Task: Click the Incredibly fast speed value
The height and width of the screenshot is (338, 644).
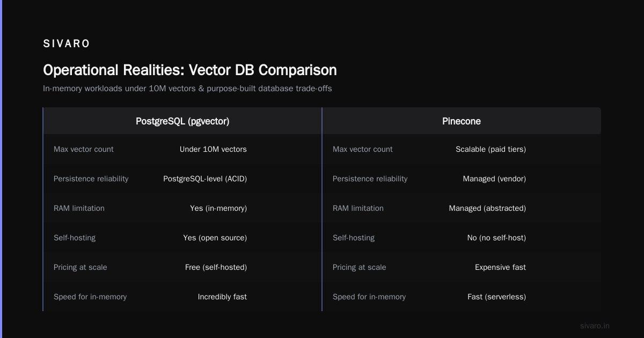Action: [222, 297]
